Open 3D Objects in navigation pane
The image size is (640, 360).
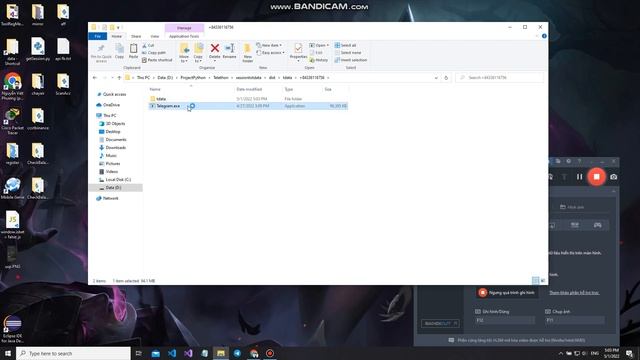click(x=115, y=124)
